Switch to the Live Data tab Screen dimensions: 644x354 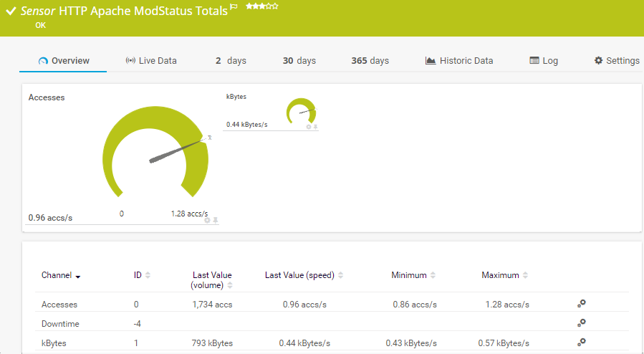[x=150, y=61]
